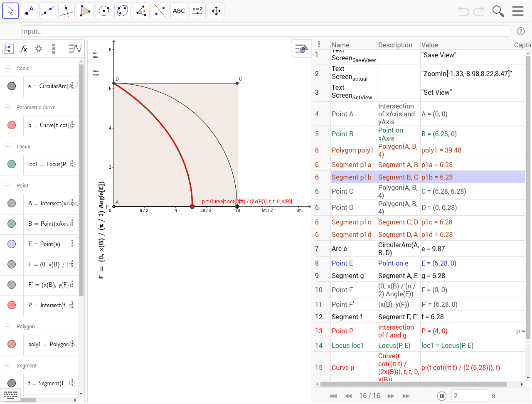Select the Circle with Center tool
This screenshot has width=532, height=404.
(104, 11)
